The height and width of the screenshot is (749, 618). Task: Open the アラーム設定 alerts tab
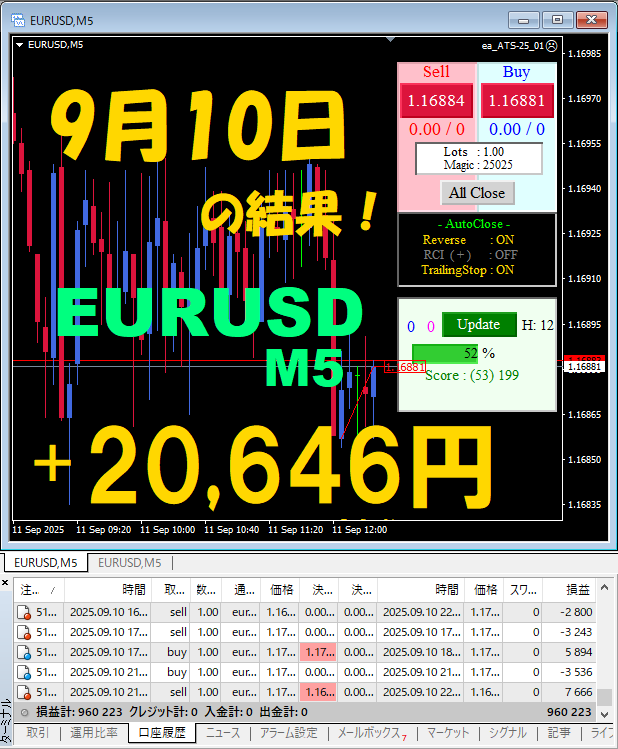(288, 733)
